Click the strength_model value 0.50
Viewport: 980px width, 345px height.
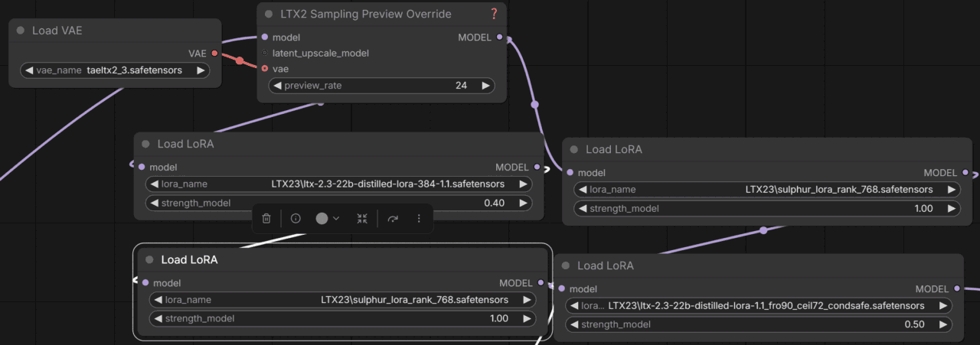[914, 324]
